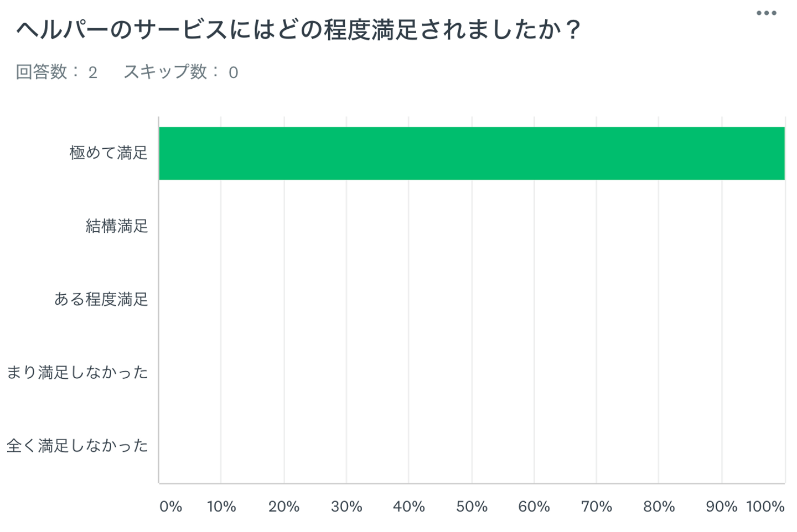Screen dimensions: 797x532
Task: Click the 100% axis label
Action: pyautogui.click(x=765, y=507)
